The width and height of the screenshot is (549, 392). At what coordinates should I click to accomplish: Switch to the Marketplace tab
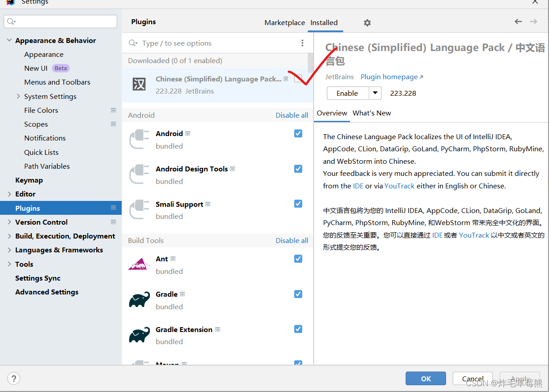point(285,23)
